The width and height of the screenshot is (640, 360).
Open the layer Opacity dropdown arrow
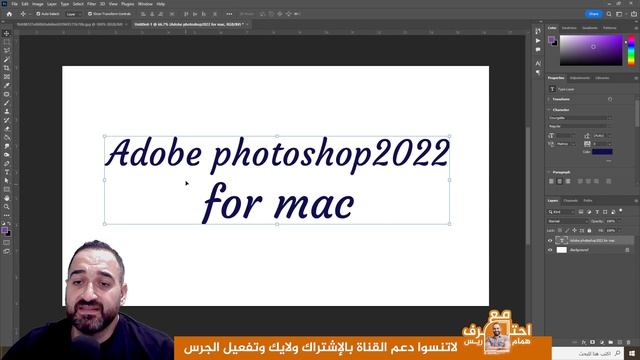(620, 221)
